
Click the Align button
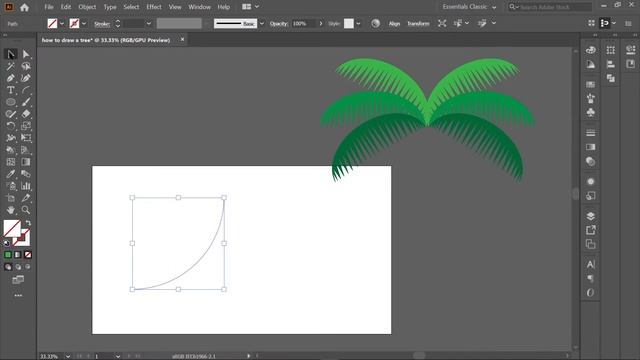click(394, 24)
